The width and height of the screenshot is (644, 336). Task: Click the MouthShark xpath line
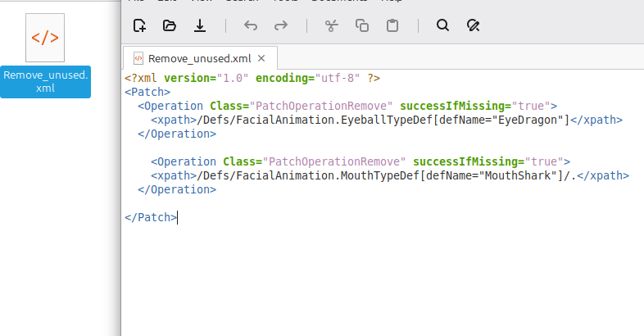click(390, 176)
